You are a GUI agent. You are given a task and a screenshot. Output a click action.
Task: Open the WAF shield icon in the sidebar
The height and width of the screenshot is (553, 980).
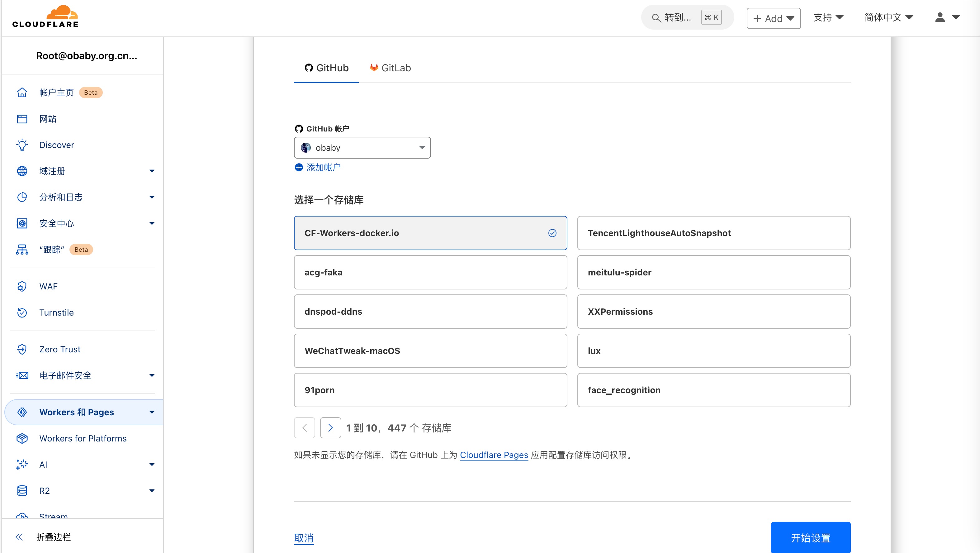click(22, 286)
